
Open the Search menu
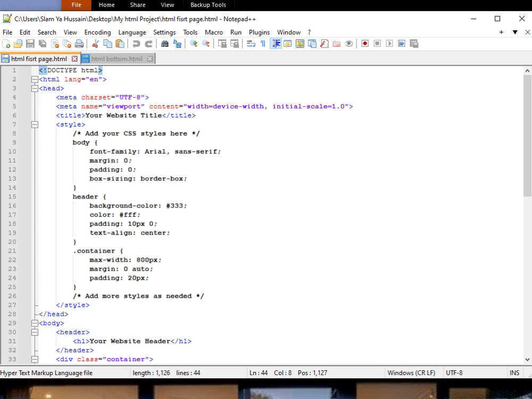[x=47, y=32]
